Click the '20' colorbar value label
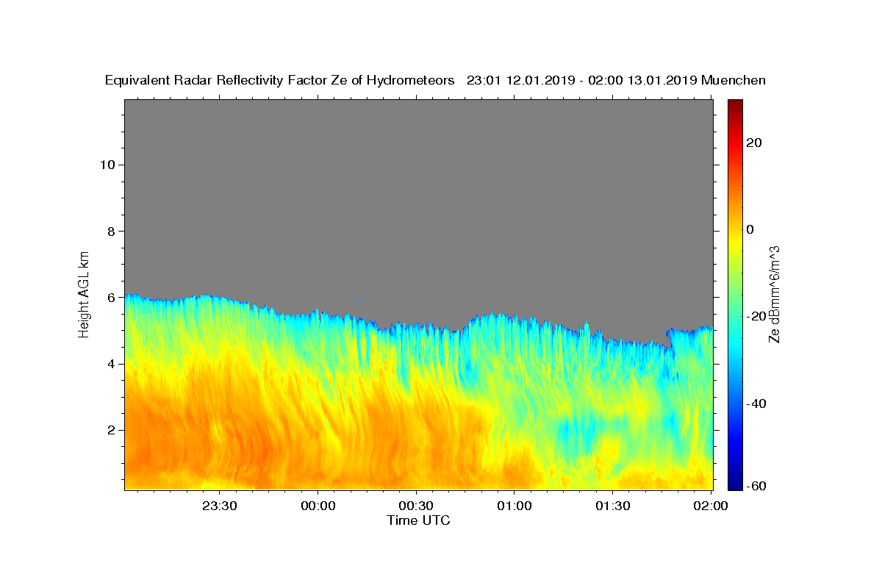The height and width of the screenshot is (588, 882). tap(754, 143)
